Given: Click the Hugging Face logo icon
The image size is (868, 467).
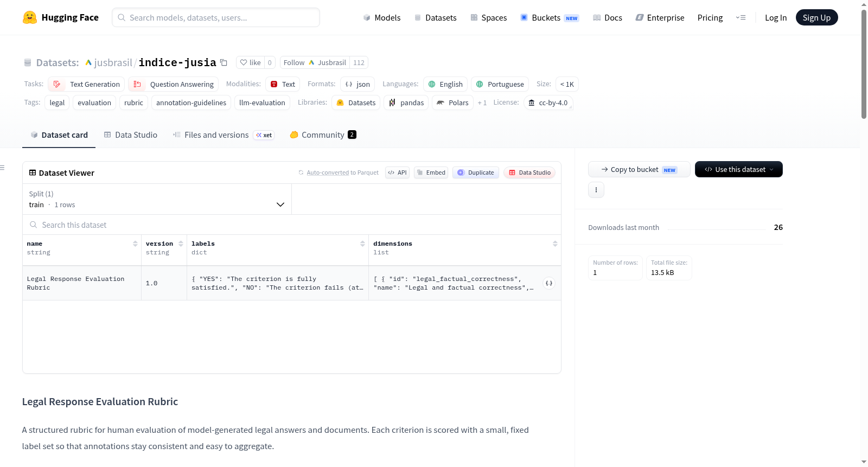Looking at the screenshot, I should click(30, 17).
